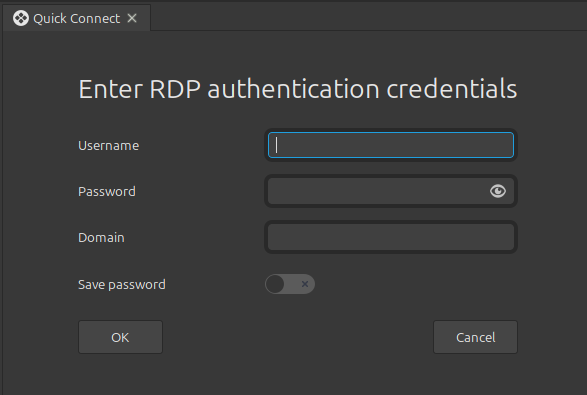Focus the Username input field
The width and height of the screenshot is (587, 395).
391,145
